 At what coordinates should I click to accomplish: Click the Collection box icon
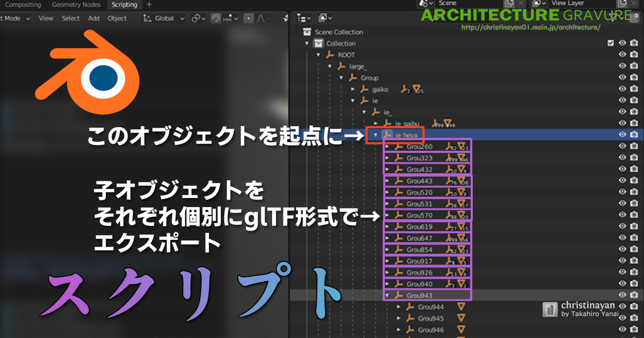click(x=318, y=43)
